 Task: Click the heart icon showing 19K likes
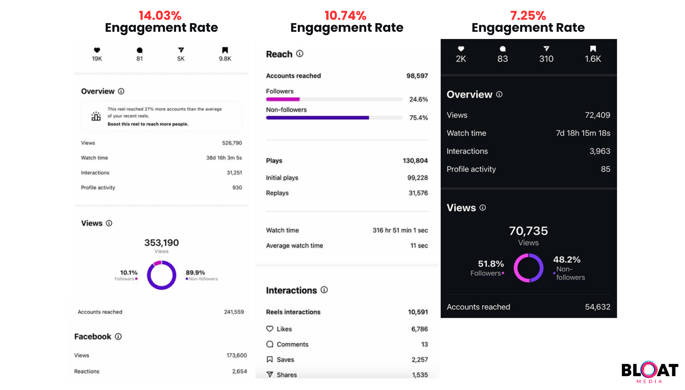(x=97, y=50)
